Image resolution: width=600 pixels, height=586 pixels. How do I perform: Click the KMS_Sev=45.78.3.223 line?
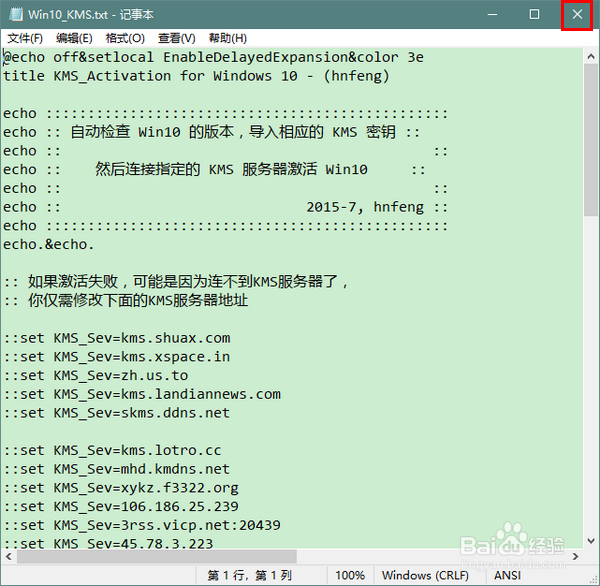click(108, 543)
